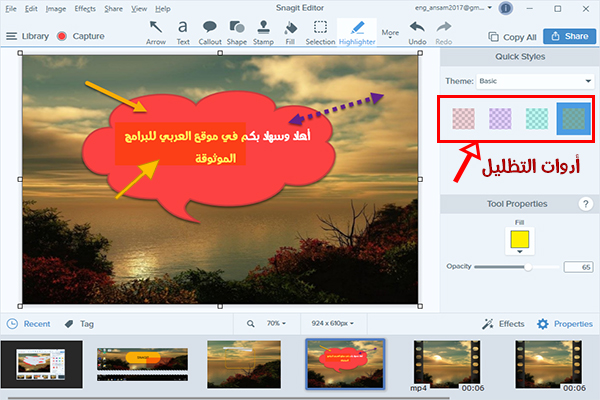600x400 pixels.
Task: Start a new Capture
Action: tap(81, 36)
